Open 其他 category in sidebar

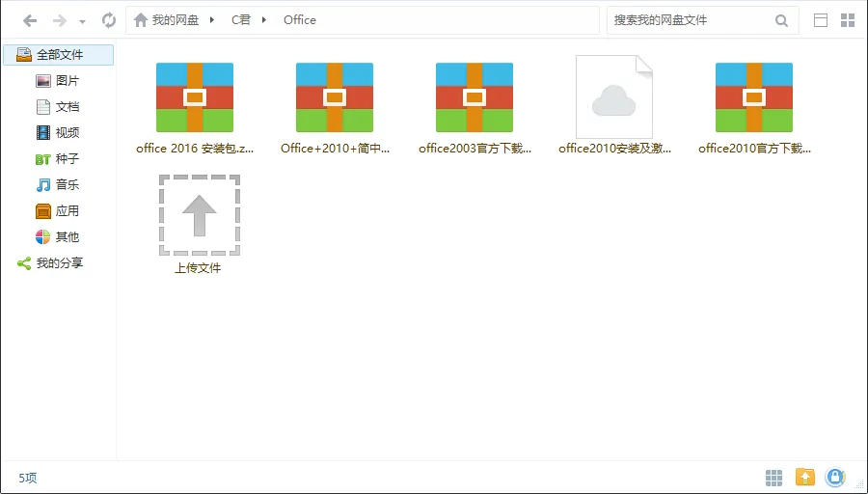point(59,237)
